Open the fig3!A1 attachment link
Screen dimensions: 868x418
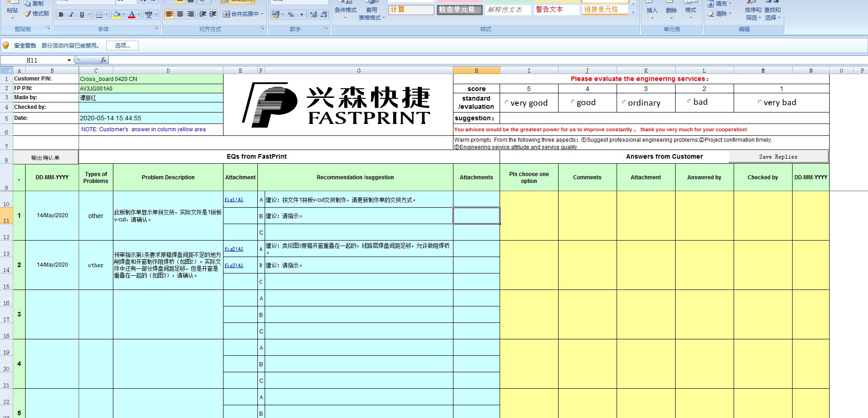234,265
